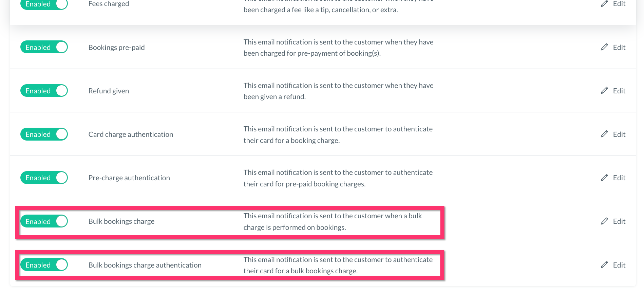Screen dimensions: 644x292
Task: Click pencil icon for Refund given
Action: 604,91
